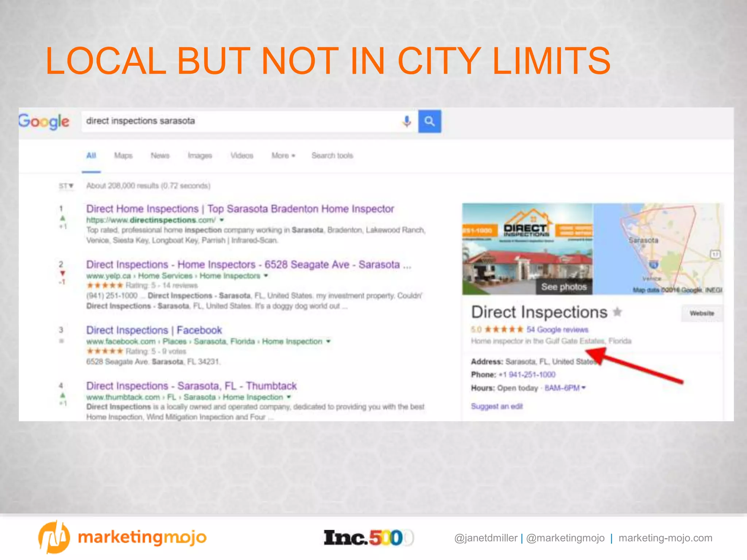Switch to the Maps tab
This screenshot has width=747, height=560.
point(123,156)
